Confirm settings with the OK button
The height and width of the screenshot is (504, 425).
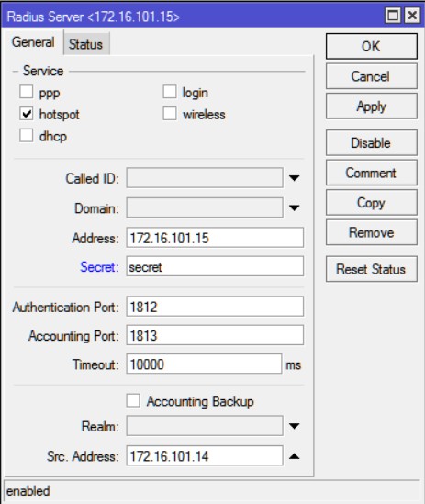372,46
